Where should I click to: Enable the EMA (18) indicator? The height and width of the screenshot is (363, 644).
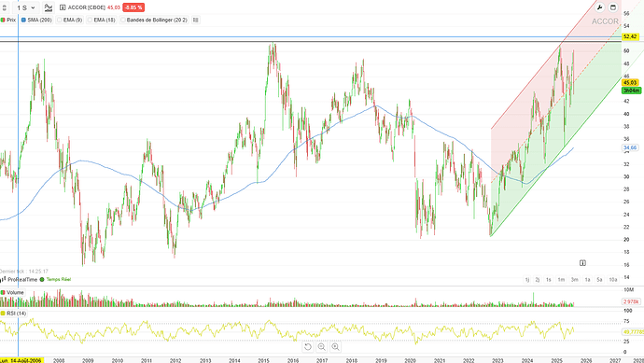click(x=101, y=20)
